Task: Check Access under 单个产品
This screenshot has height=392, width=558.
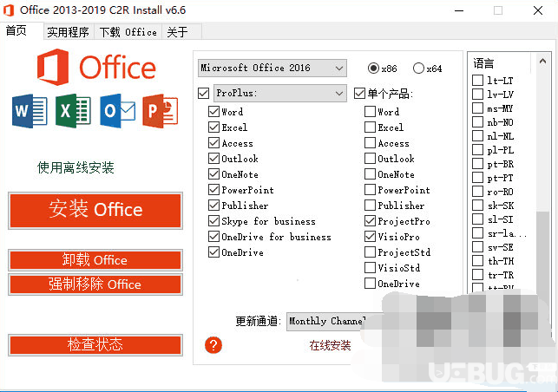Action: [x=370, y=143]
